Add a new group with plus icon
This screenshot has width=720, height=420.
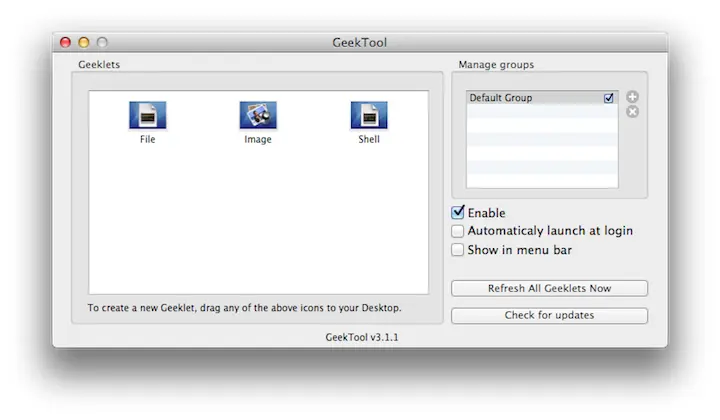click(632, 97)
